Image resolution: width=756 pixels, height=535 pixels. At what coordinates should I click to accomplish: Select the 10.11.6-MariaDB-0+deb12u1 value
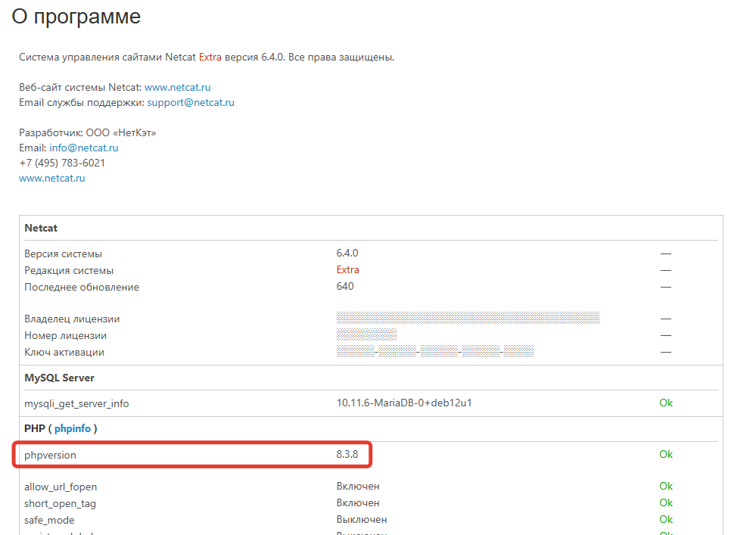404,403
